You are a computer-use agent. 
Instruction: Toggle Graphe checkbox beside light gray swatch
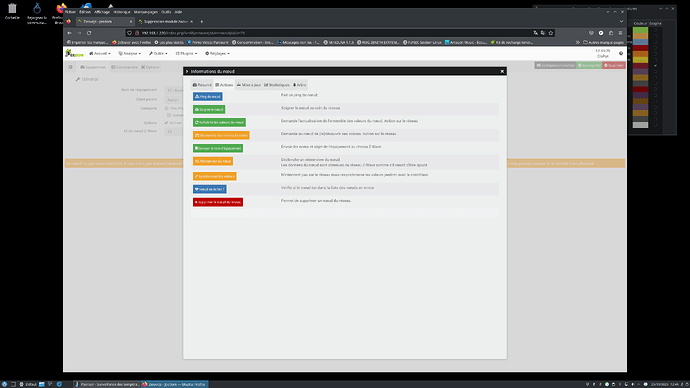tap(656, 125)
